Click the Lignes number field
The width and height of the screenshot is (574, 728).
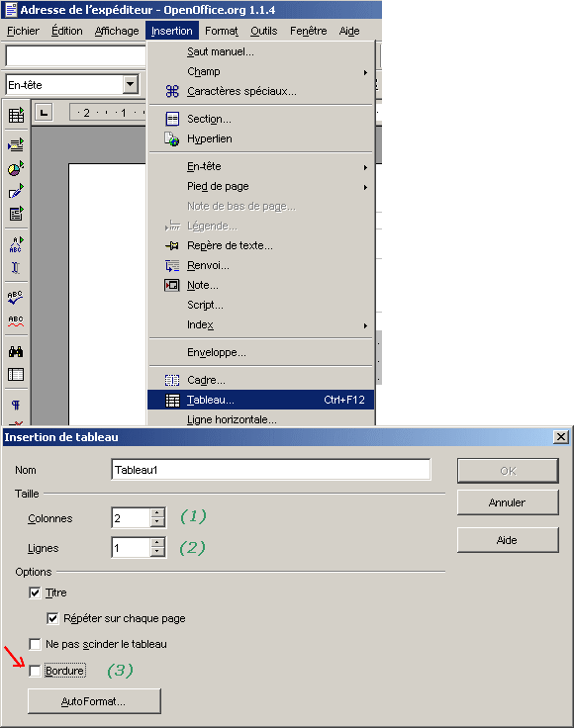point(131,548)
